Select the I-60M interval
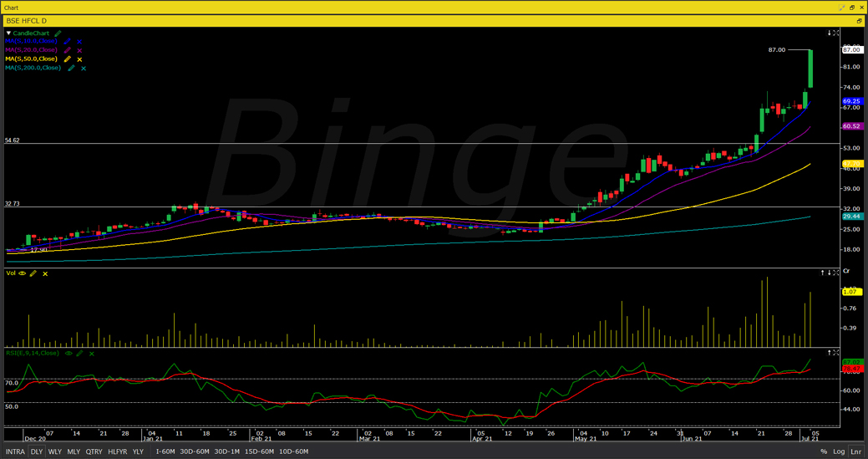Viewport: 868px width, 459px height. [x=165, y=451]
